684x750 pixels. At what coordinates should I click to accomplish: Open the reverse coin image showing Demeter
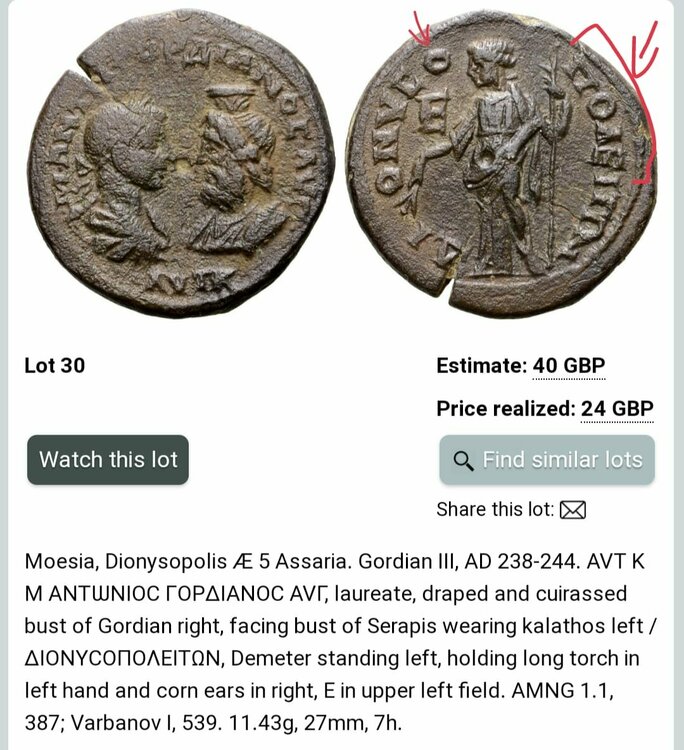[500, 163]
